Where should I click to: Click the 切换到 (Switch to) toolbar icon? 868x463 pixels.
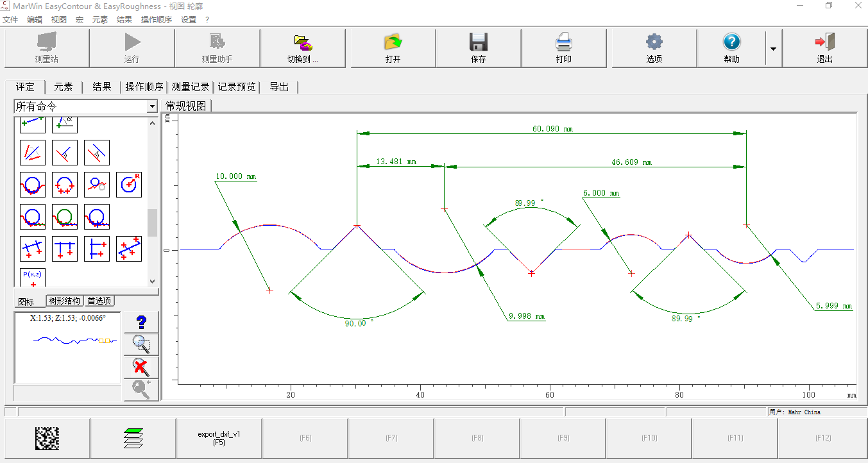[302, 43]
